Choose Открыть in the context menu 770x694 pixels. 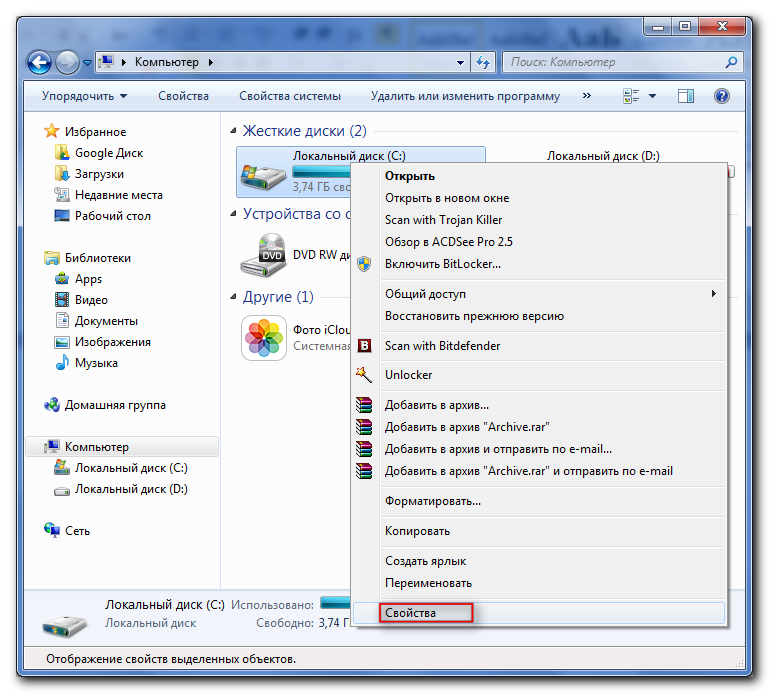[539, 176]
